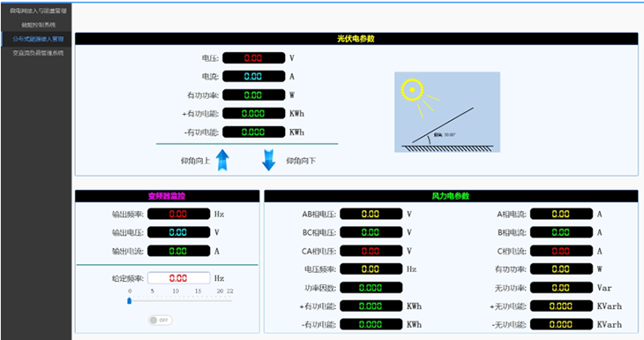Click the 仰角向下 label
The height and width of the screenshot is (340, 644).
click(301, 161)
